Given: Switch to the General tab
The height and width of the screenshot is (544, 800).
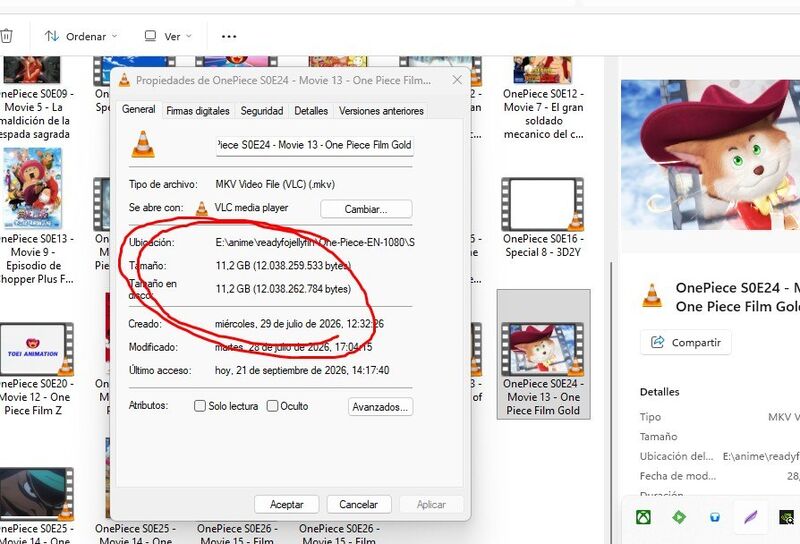Looking at the screenshot, I should tap(139, 109).
